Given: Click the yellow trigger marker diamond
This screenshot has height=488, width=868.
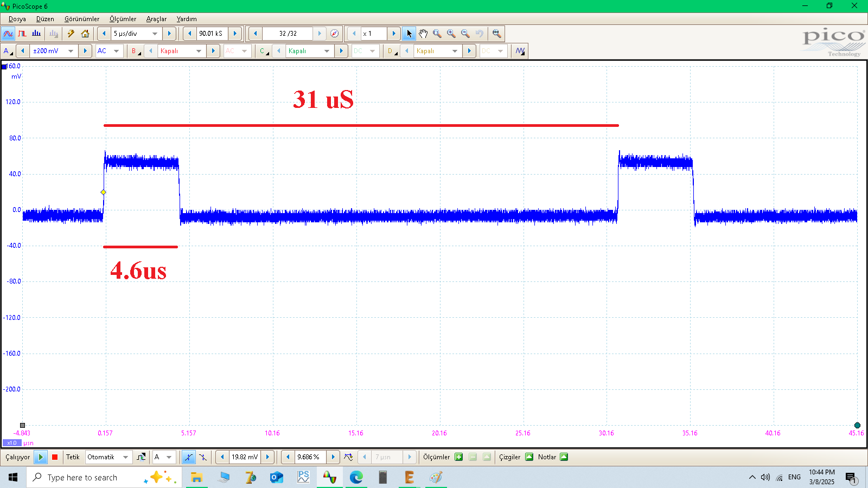Looking at the screenshot, I should pyautogui.click(x=103, y=192).
